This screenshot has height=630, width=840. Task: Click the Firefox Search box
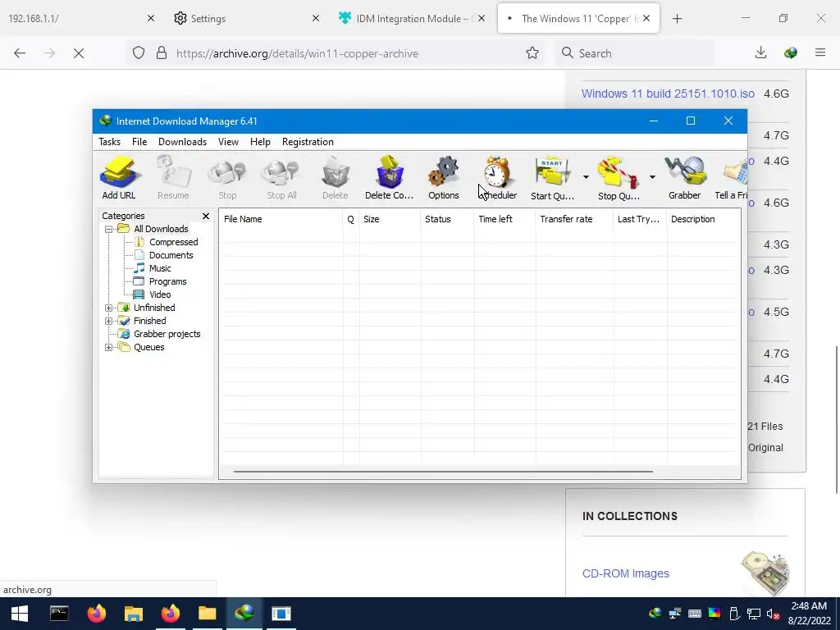(634, 53)
